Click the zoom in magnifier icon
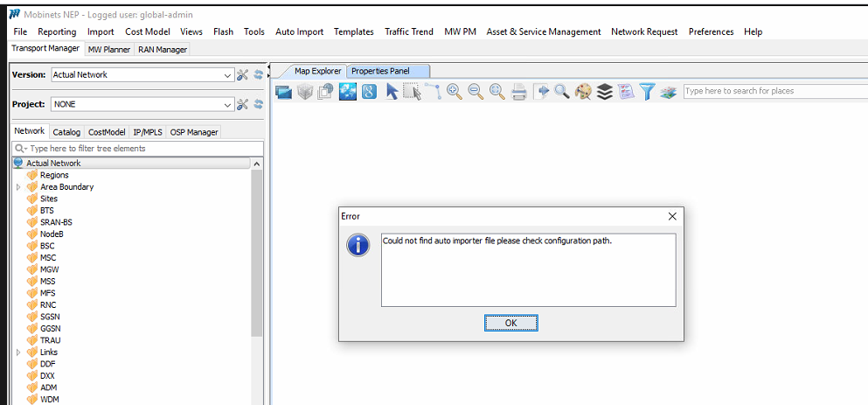 tap(454, 91)
